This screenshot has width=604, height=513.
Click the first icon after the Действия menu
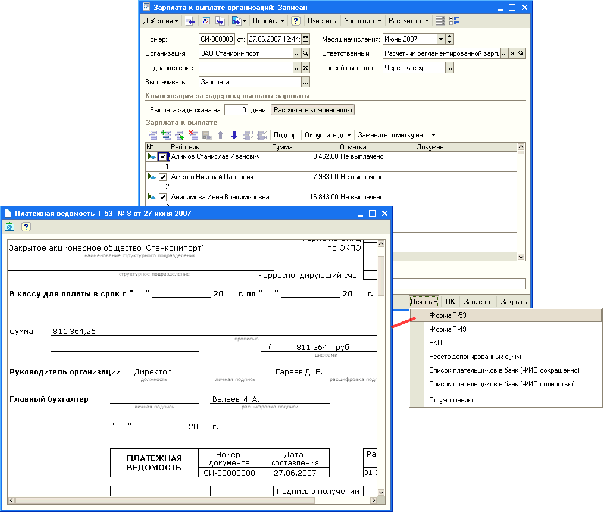click(x=190, y=21)
